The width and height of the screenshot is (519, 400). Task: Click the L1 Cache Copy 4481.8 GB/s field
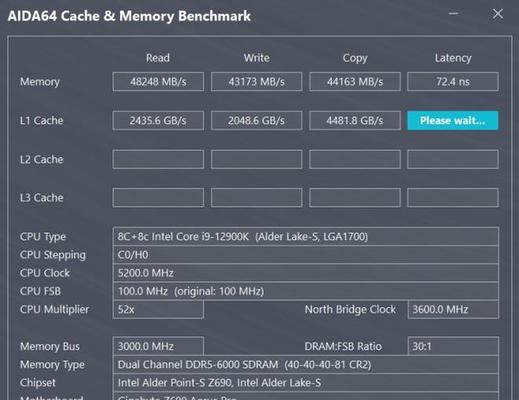pyautogui.click(x=355, y=120)
